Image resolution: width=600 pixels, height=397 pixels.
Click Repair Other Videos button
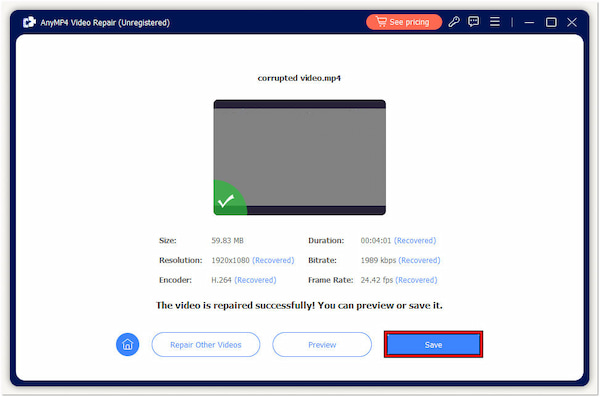coord(206,345)
